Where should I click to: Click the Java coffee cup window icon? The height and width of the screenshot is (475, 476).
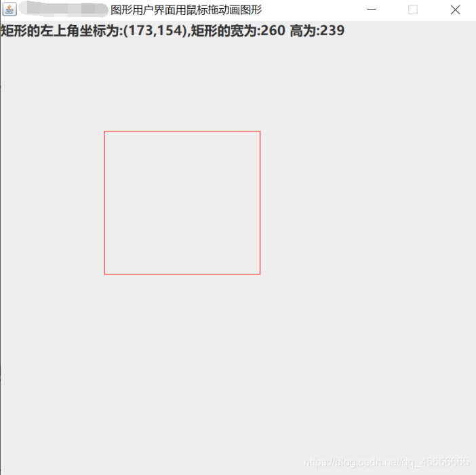click(x=9, y=9)
